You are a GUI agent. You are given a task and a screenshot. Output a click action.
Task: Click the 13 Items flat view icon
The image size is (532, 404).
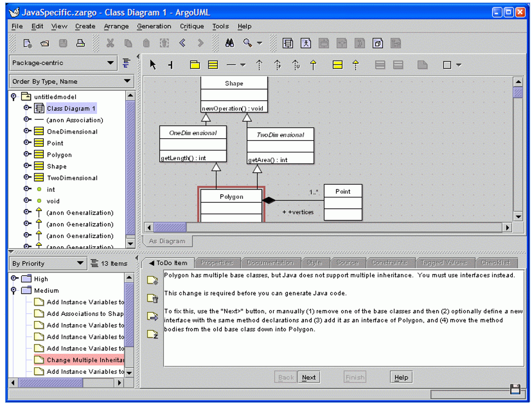click(94, 263)
